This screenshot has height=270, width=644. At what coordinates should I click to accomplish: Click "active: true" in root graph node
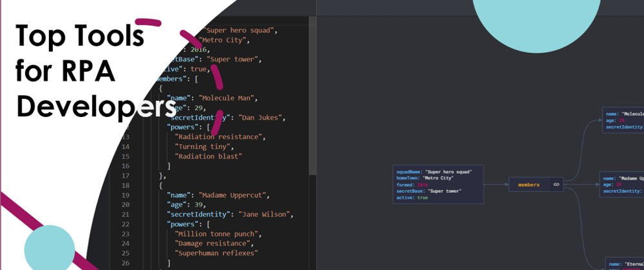[412, 197]
